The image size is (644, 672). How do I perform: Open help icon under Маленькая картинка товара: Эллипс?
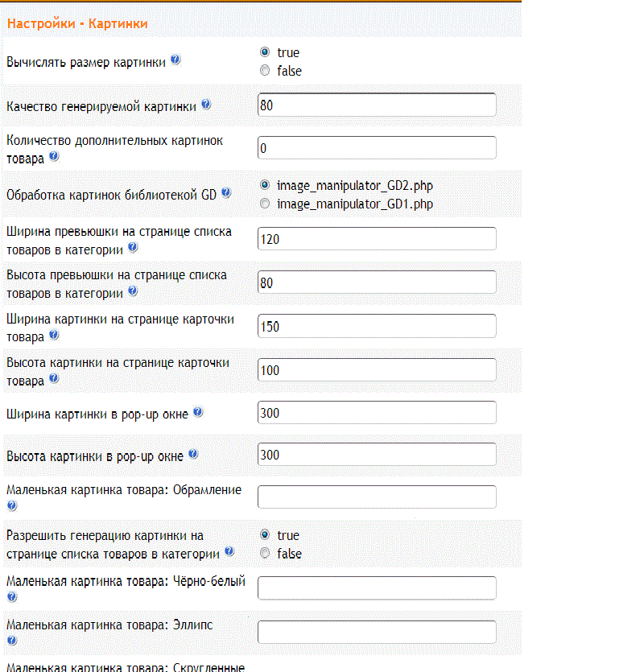12,641
